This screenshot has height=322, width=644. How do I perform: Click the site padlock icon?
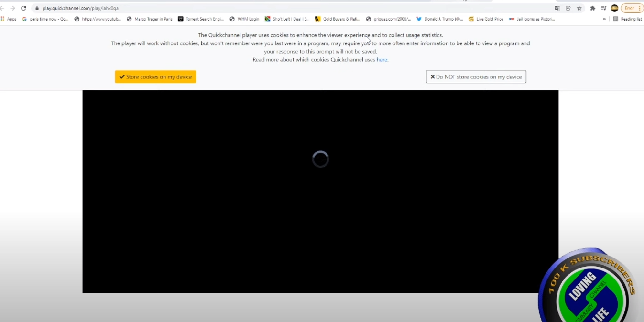(x=36, y=8)
